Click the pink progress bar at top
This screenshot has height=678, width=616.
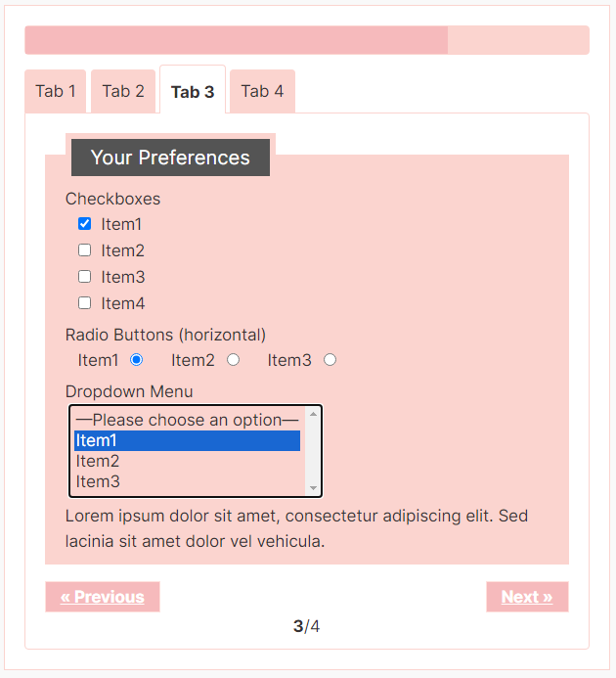(x=307, y=40)
